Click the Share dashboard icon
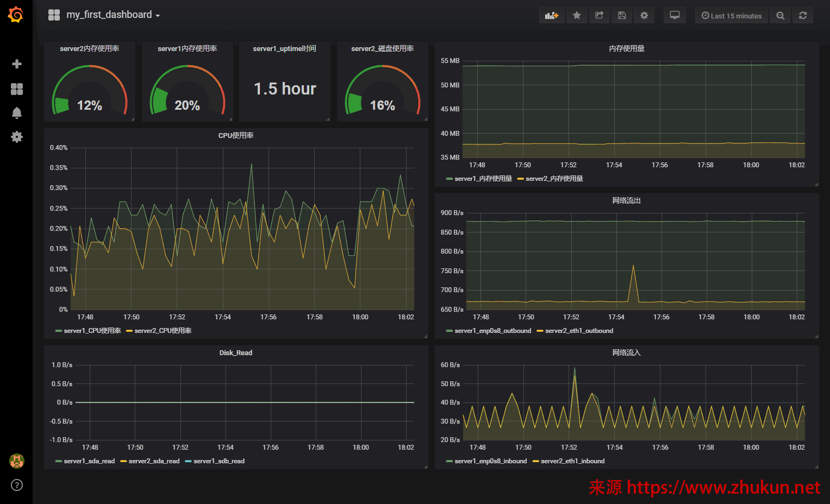The image size is (830, 504). (599, 16)
